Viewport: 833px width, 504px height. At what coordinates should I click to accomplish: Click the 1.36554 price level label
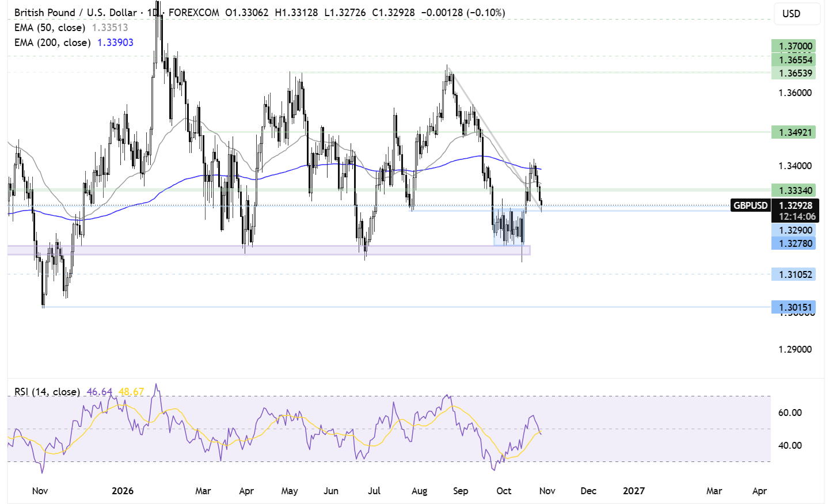(x=794, y=60)
